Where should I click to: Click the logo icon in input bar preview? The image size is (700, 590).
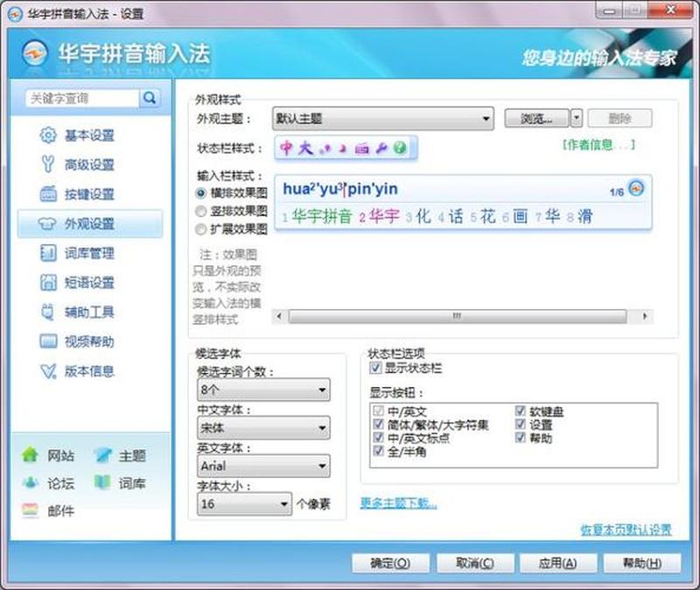click(636, 188)
